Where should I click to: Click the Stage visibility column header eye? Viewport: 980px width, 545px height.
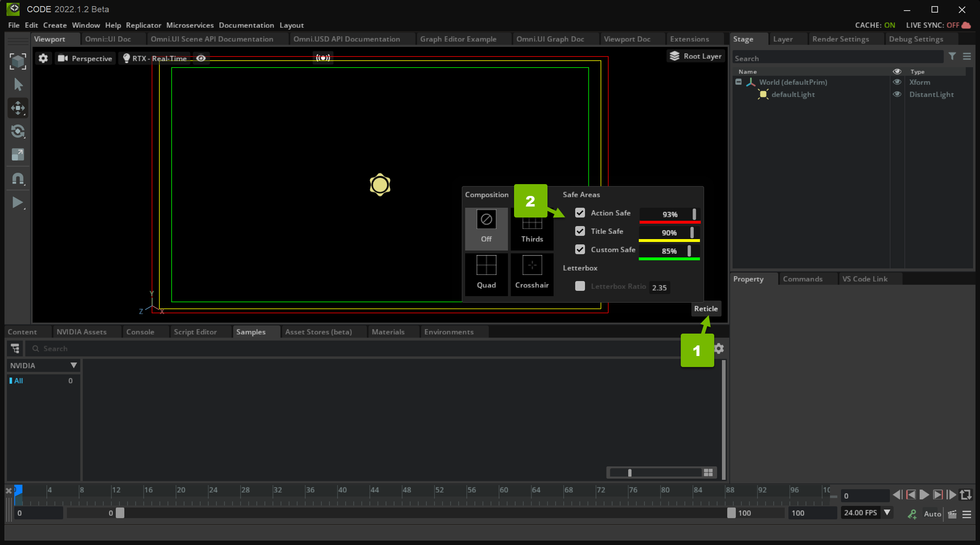897,71
